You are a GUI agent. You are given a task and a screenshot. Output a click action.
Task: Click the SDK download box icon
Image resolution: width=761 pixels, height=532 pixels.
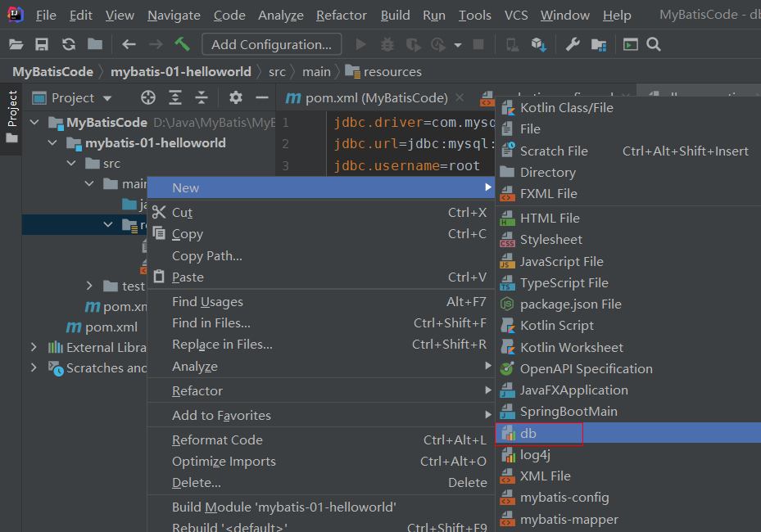click(x=539, y=45)
